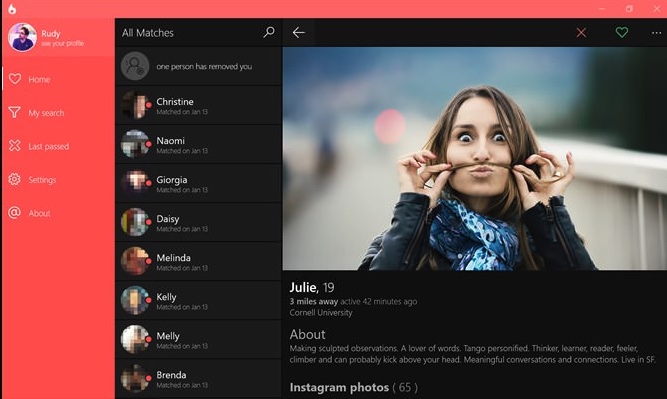The width and height of the screenshot is (667, 399).
Task: Like Julie with green heart icon
Action: click(621, 32)
